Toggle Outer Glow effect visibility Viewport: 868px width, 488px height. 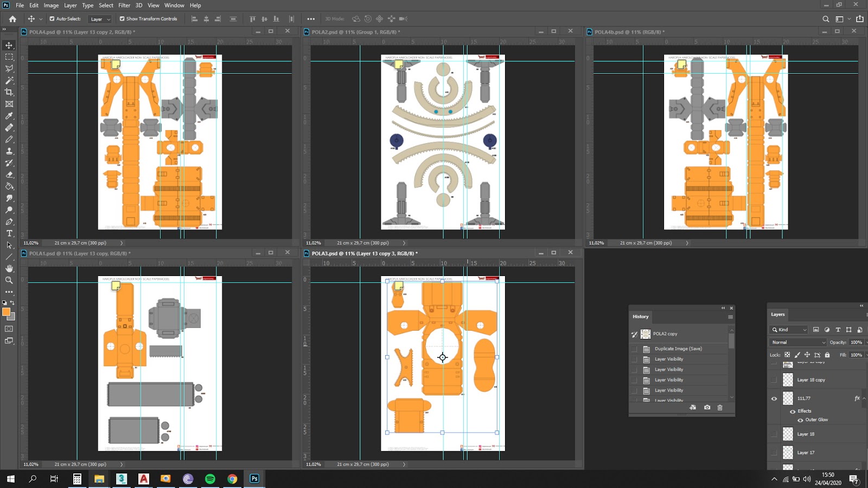pos(800,420)
